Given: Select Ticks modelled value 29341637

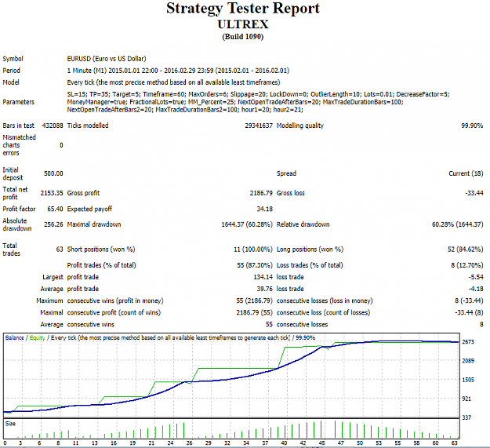Looking at the screenshot, I should point(259,126).
